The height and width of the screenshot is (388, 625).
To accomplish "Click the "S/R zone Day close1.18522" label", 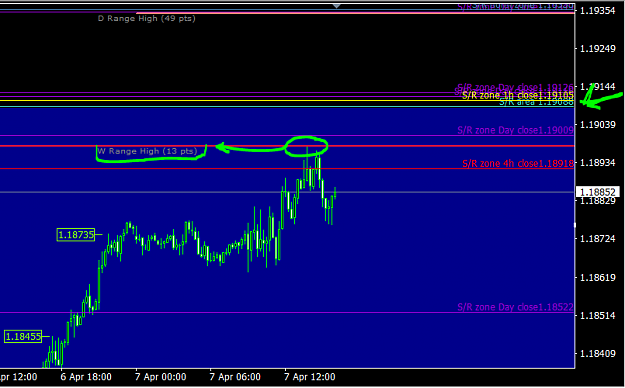I will point(515,307).
